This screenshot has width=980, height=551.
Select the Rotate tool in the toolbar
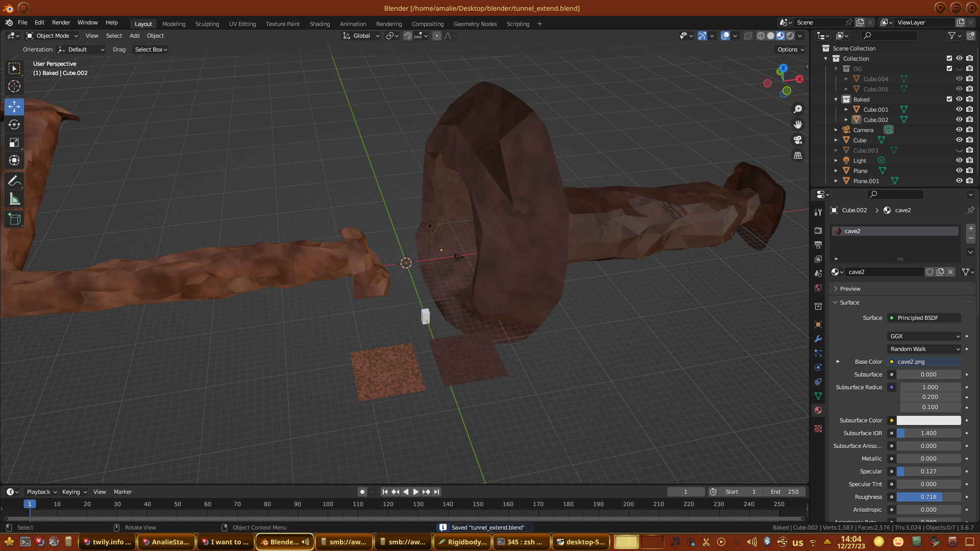[x=14, y=124]
